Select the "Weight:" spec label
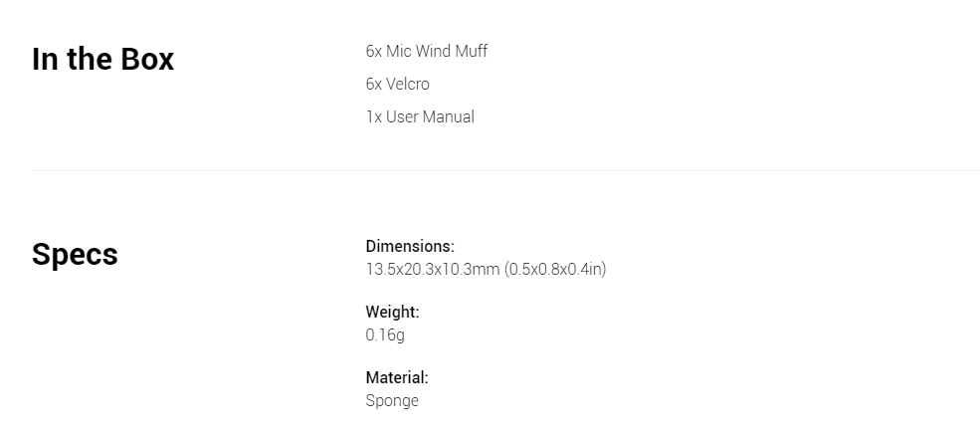The height and width of the screenshot is (440, 980). (x=393, y=312)
